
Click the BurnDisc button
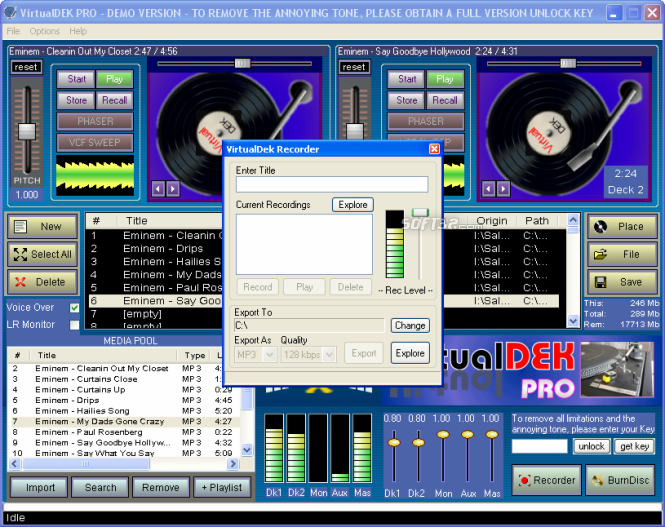point(620,480)
